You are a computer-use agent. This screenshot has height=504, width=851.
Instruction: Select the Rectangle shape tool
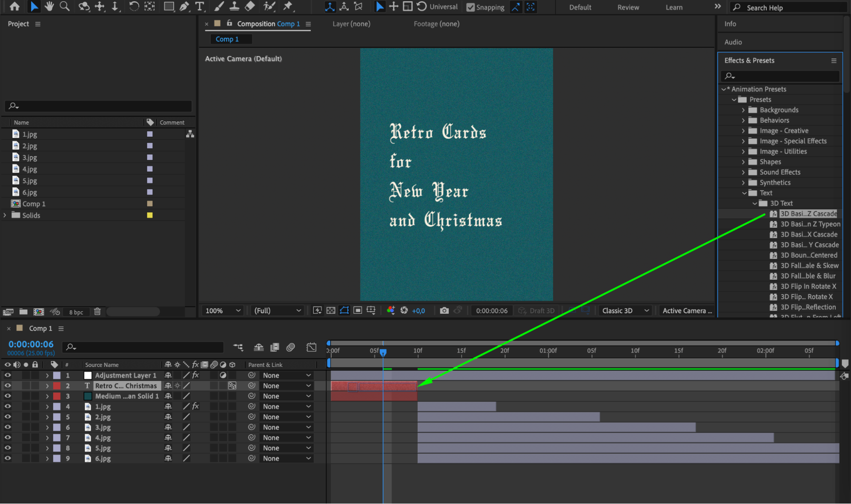point(169,6)
